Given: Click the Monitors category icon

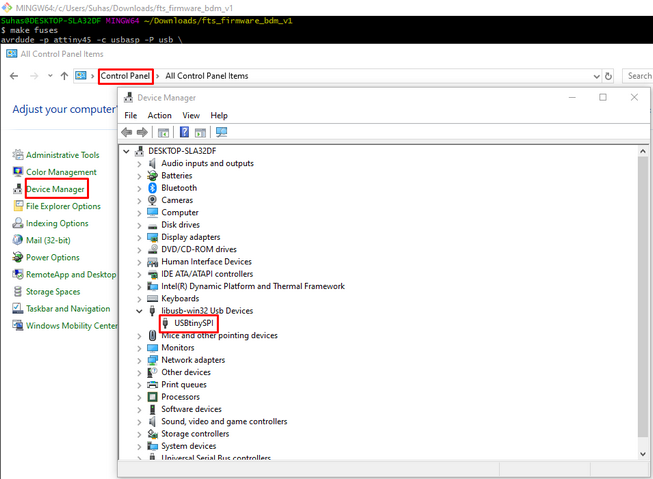Looking at the screenshot, I should 152,348.
